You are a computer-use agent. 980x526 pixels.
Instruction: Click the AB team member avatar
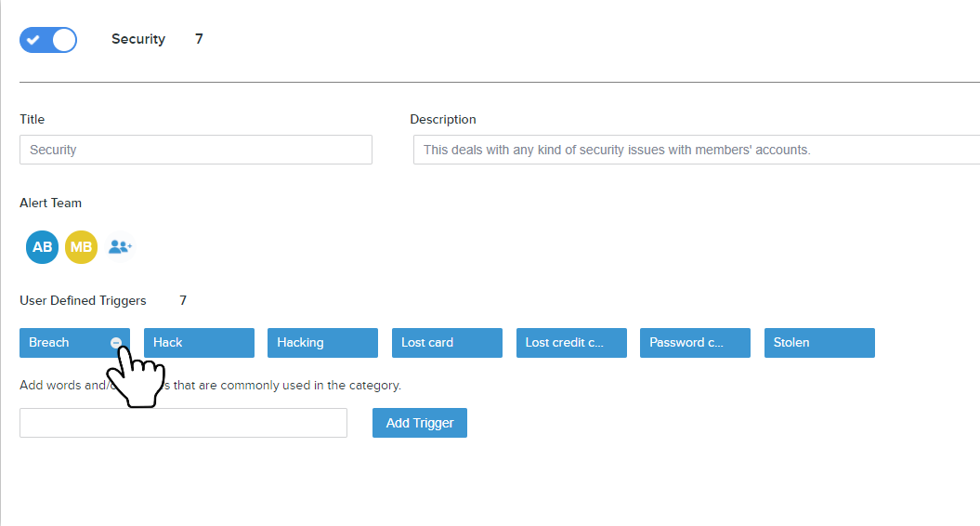[43, 247]
